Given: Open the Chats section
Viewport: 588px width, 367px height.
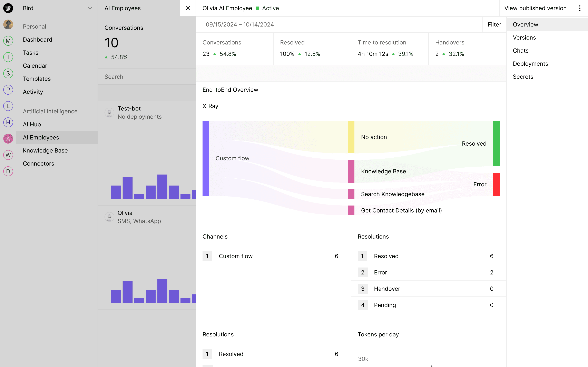Looking at the screenshot, I should (520, 51).
